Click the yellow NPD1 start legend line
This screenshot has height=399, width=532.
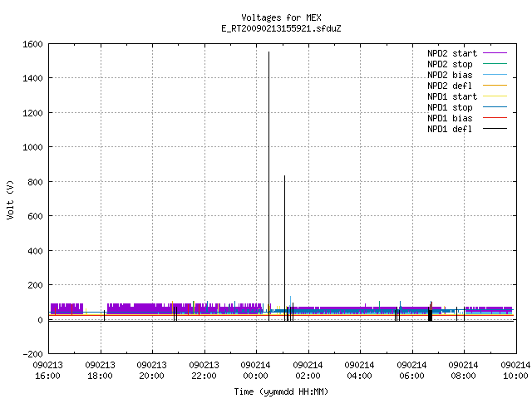(495, 96)
